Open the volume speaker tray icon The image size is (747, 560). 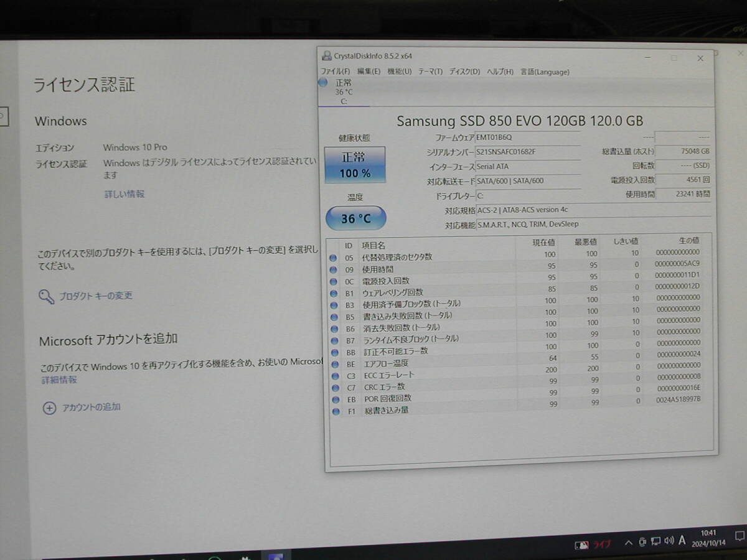[669, 541]
